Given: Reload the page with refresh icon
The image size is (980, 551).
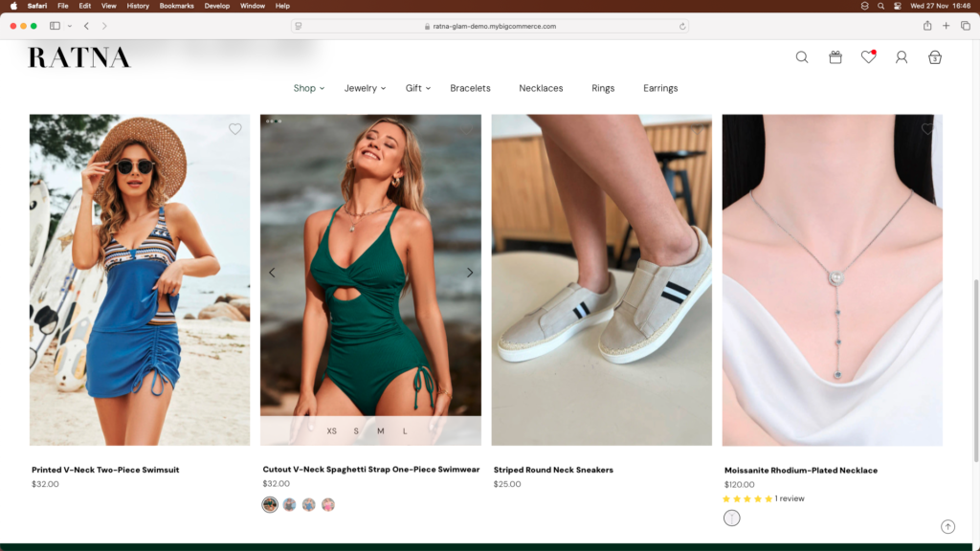Looking at the screenshot, I should click(x=681, y=26).
